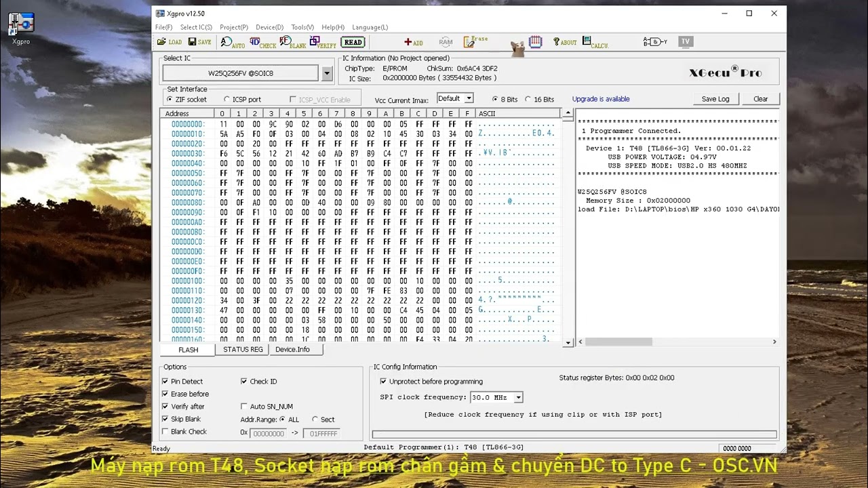Open the ABOUT toolbar icon
This screenshot has width=868, height=488.
click(565, 42)
